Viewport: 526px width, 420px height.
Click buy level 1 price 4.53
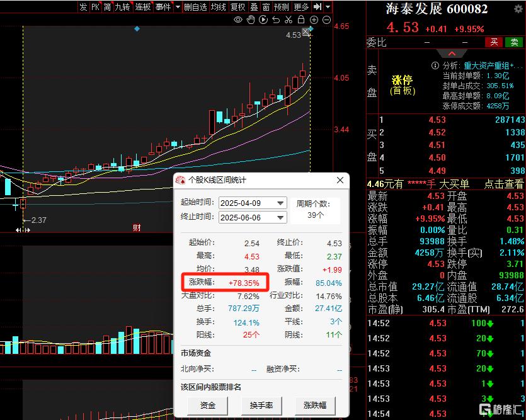click(x=437, y=120)
